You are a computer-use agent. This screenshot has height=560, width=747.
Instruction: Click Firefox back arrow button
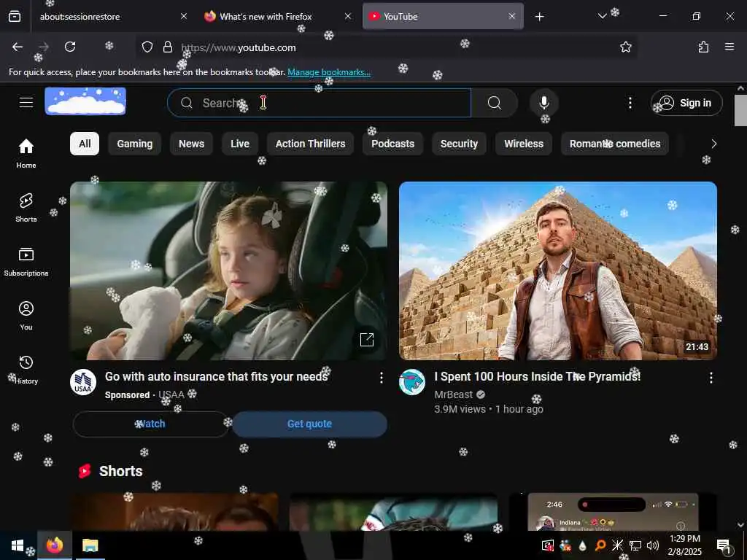tap(18, 47)
